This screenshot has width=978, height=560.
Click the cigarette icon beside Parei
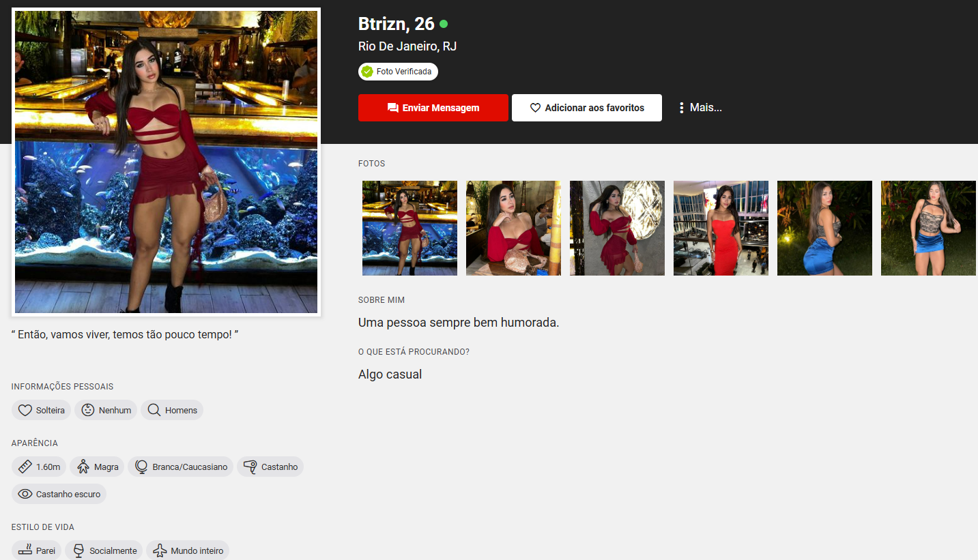(x=25, y=550)
